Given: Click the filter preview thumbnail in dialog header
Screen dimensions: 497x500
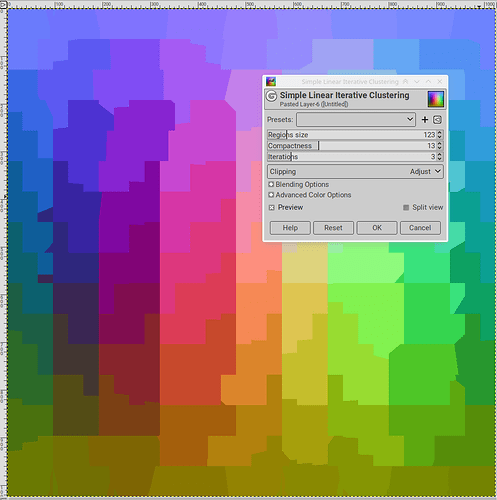Looking at the screenshot, I should point(436,99).
